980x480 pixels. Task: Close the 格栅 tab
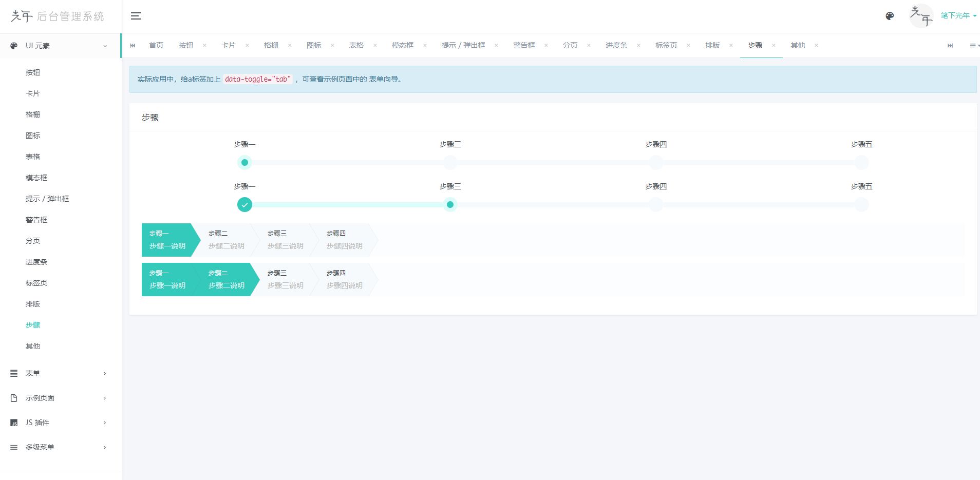tap(290, 45)
